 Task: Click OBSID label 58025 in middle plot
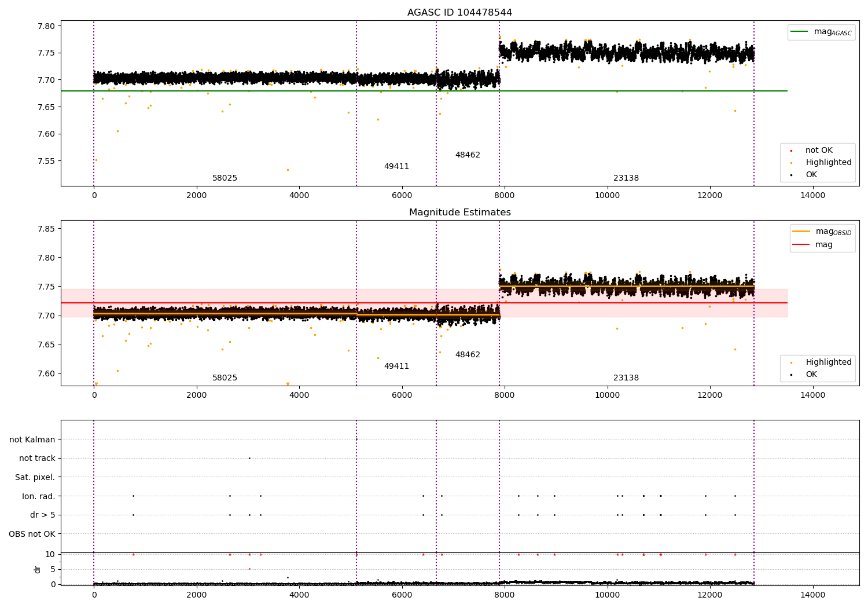tap(225, 378)
